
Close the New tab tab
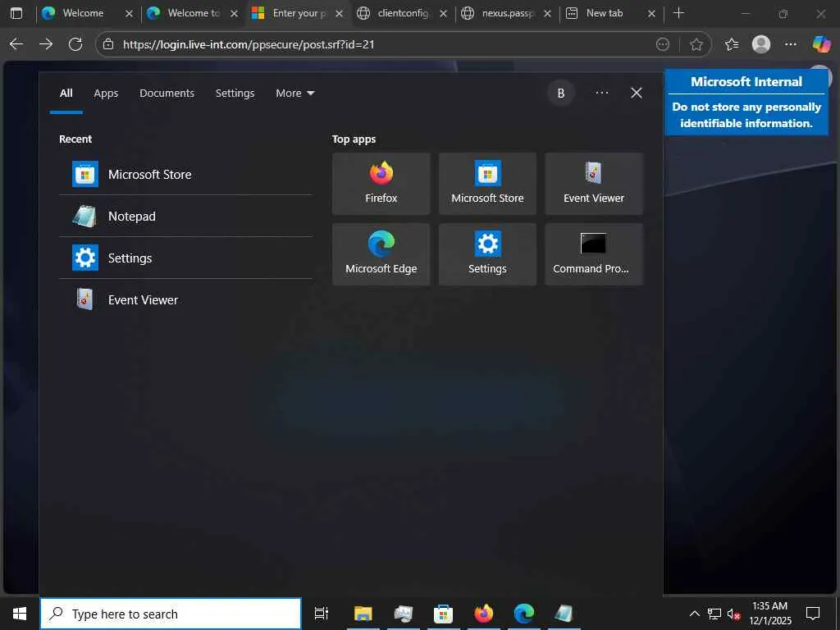651,13
